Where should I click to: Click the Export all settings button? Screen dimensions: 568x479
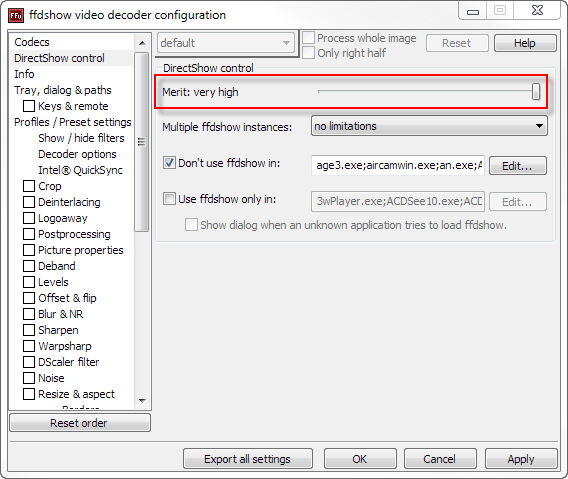[x=248, y=459]
